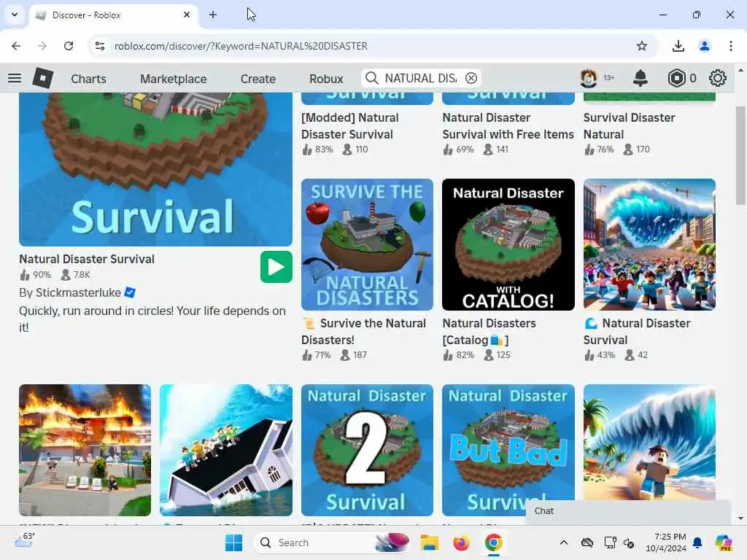Viewport: 747px width, 560px height.
Task: Open weather widget showing 63°
Action: pyautogui.click(x=25, y=540)
